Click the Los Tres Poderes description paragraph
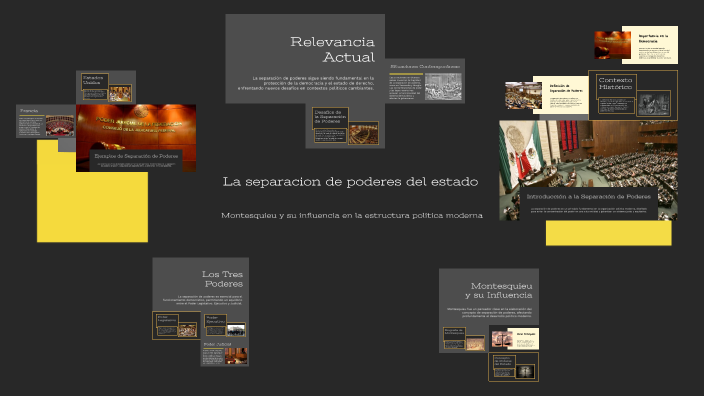 point(203,300)
